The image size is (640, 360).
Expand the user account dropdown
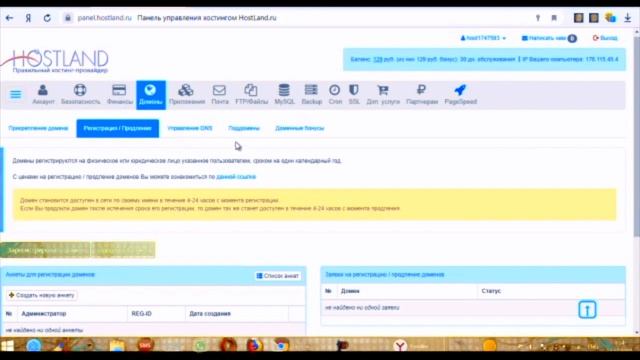pyautogui.click(x=483, y=38)
